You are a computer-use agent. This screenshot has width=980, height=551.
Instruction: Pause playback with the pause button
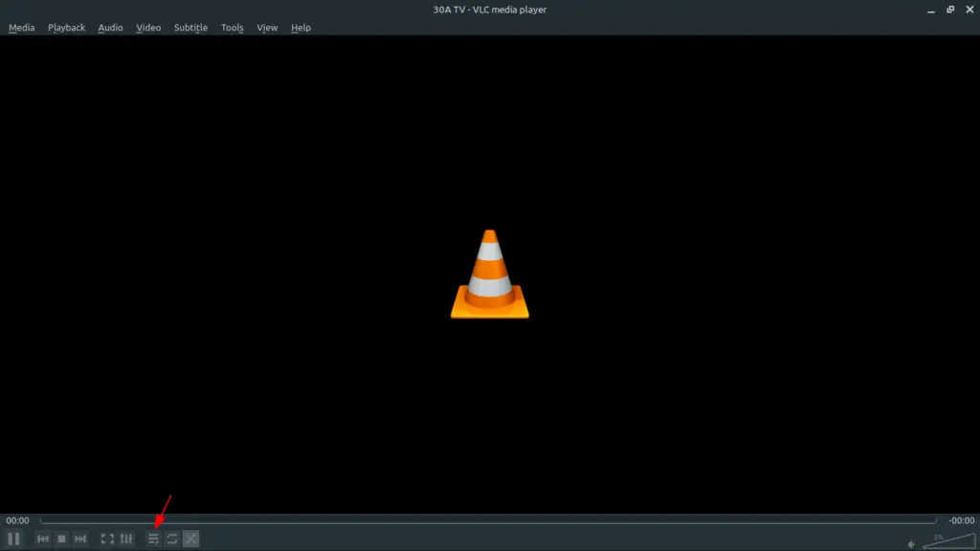pos(13,539)
